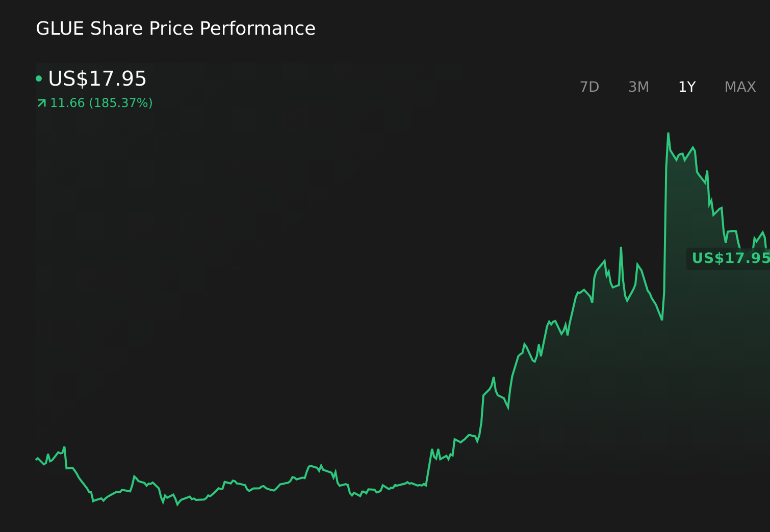Select the 7D time range

coord(589,87)
